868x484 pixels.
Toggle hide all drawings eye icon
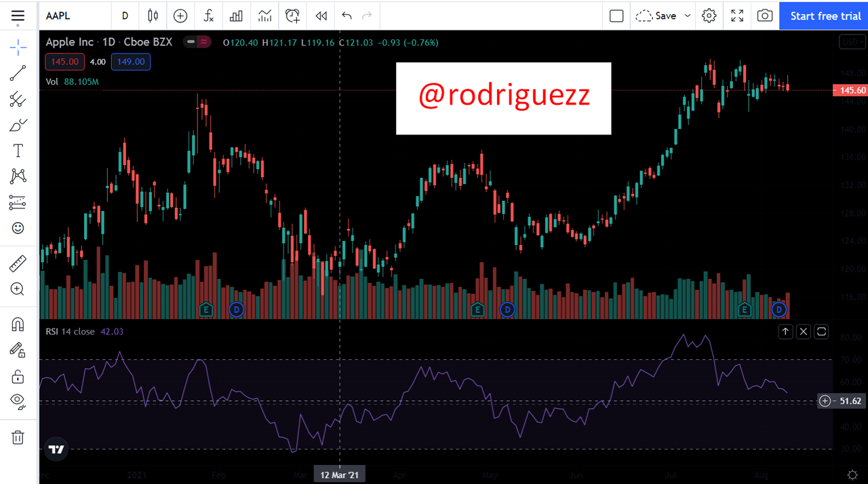coord(18,402)
